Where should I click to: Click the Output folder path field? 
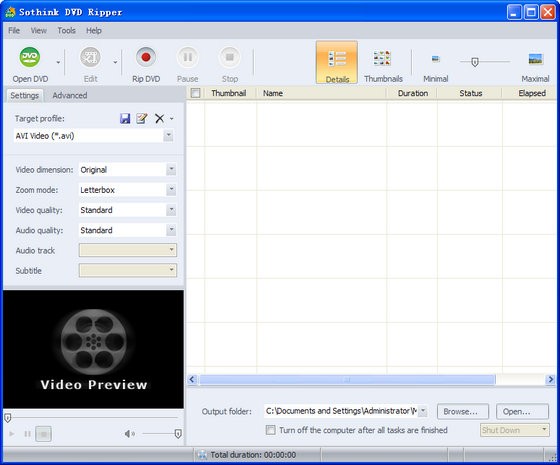[341, 411]
